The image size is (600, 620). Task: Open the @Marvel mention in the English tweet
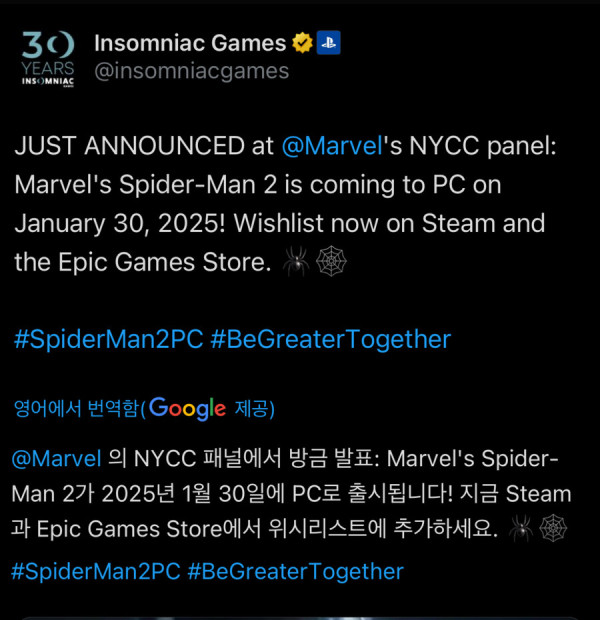[332, 146]
